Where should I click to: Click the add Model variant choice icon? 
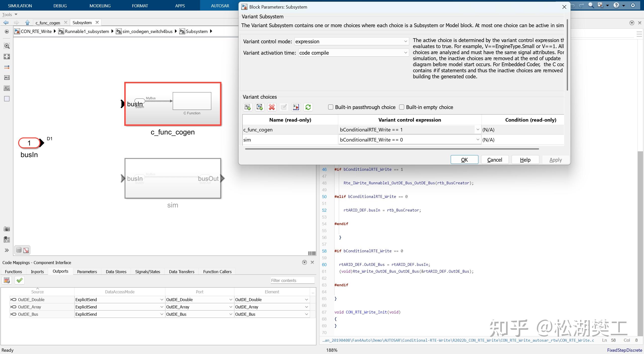pos(259,107)
